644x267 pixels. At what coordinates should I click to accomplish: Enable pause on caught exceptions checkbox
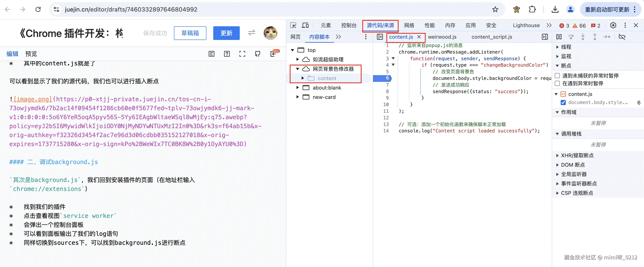click(557, 83)
